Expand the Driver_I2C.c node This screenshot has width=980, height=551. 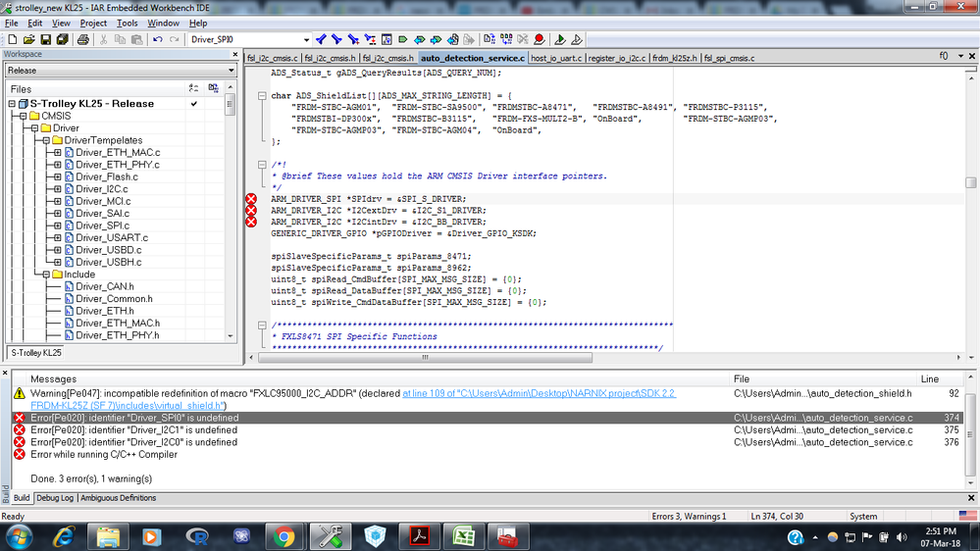pyautogui.click(x=58, y=189)
